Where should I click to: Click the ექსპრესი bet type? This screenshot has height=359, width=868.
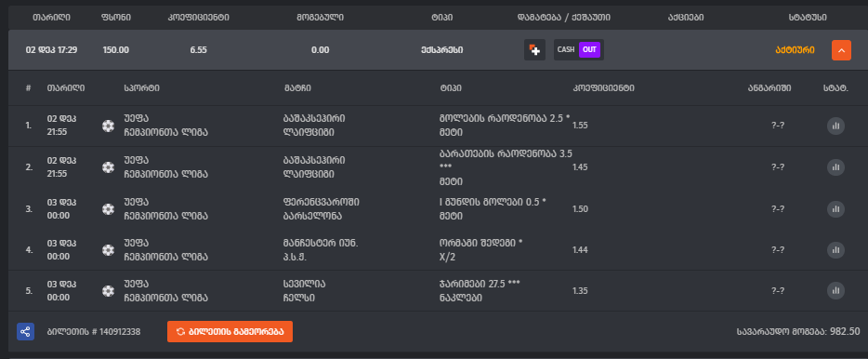coord(441,50)
